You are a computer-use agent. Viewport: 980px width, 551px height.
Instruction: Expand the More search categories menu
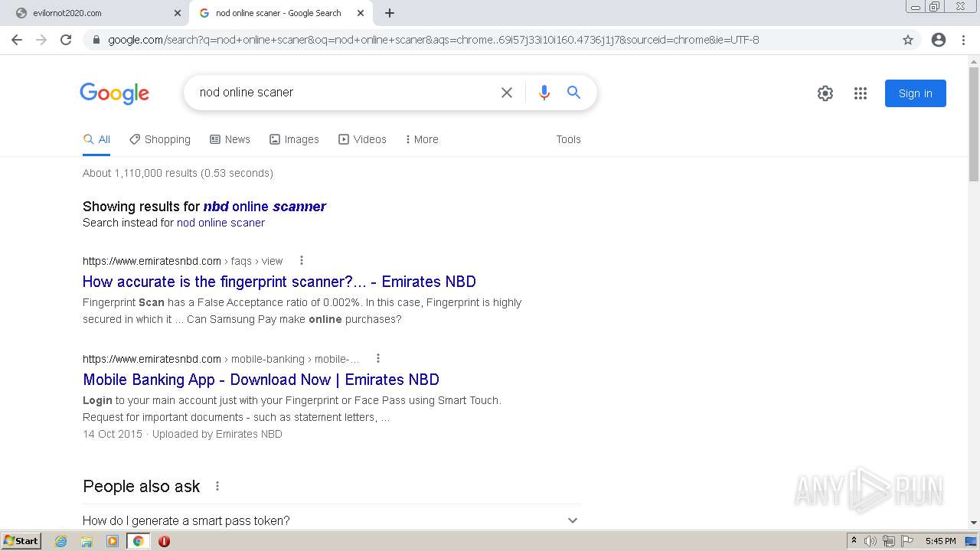(422, 139)
